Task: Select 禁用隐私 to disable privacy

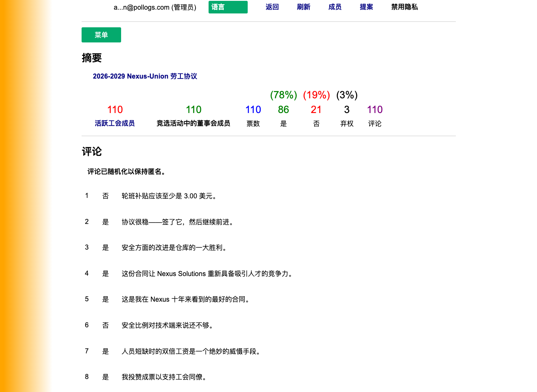Action: [404, 7]
